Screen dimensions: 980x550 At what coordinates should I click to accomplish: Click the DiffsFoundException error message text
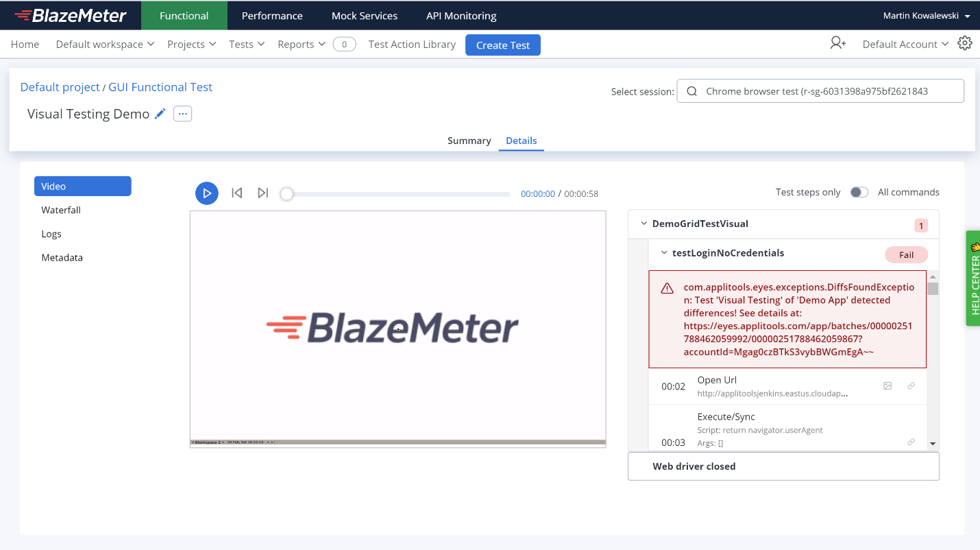(798, 320)
